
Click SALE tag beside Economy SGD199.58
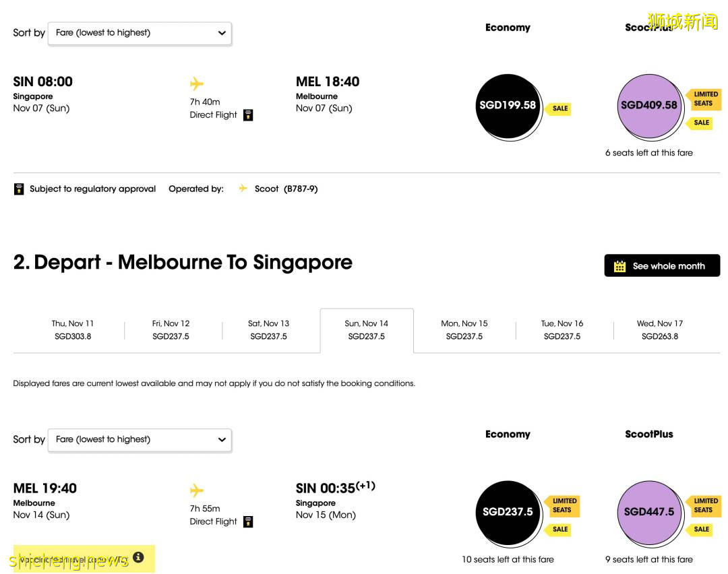point(559,108)
